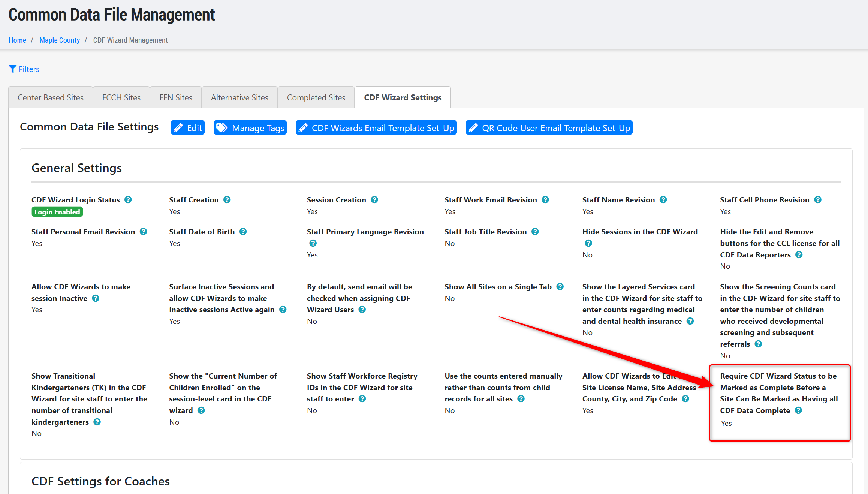Click help icon next to transitional kindergarteners

(x=97, y=422)
